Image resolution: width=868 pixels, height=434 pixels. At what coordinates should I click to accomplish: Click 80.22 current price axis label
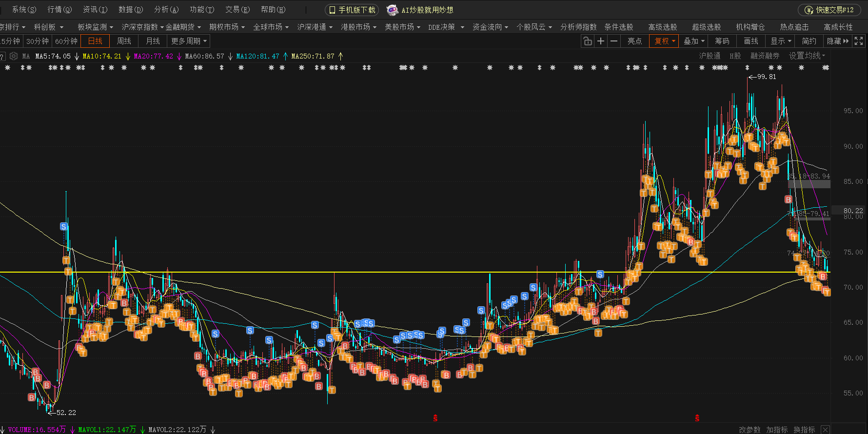(x=853, y=211)
